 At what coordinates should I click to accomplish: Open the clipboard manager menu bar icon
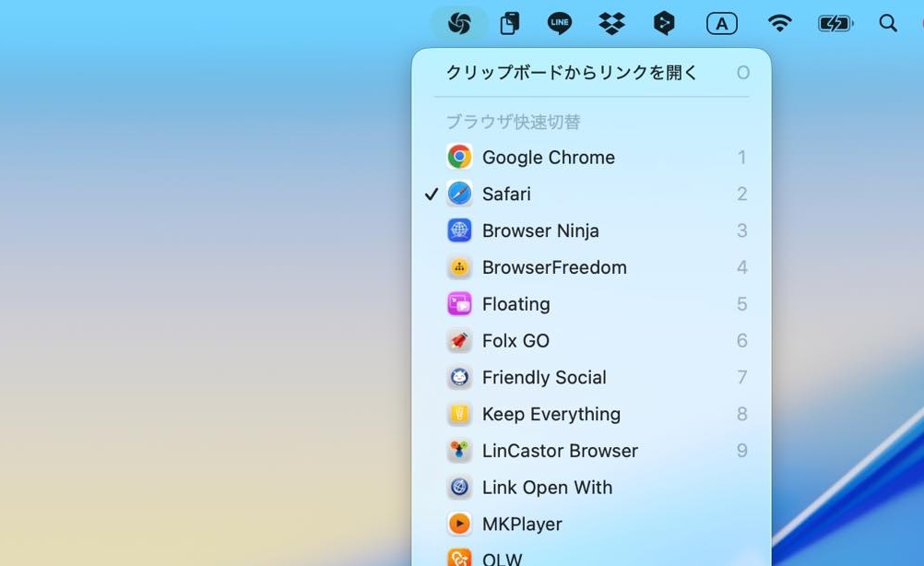[x=509, y=23]
